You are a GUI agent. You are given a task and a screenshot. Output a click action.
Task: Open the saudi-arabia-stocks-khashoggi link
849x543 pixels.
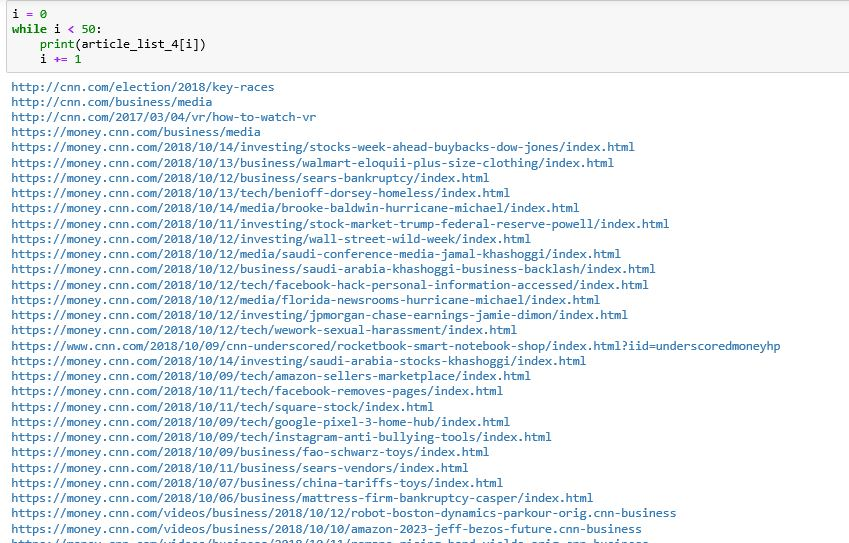point(299,361)
